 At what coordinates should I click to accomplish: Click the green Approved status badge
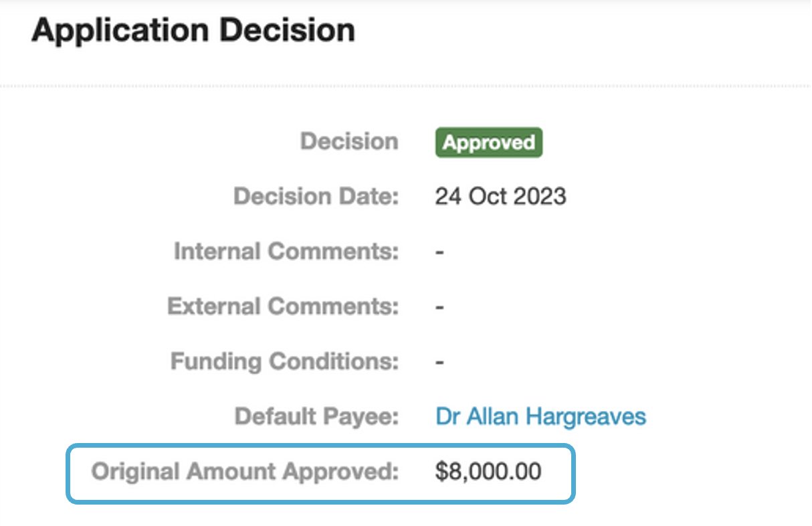[x=488, y=143]
